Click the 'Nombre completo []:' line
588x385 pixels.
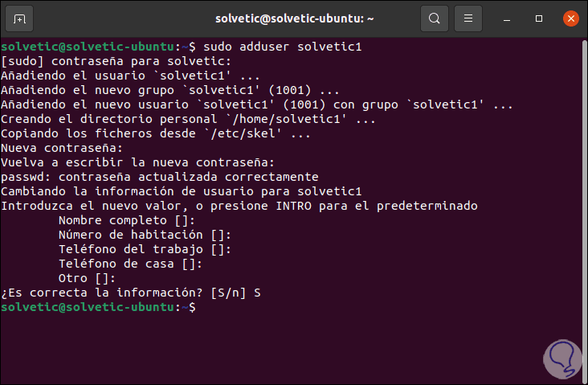[127, 220]
